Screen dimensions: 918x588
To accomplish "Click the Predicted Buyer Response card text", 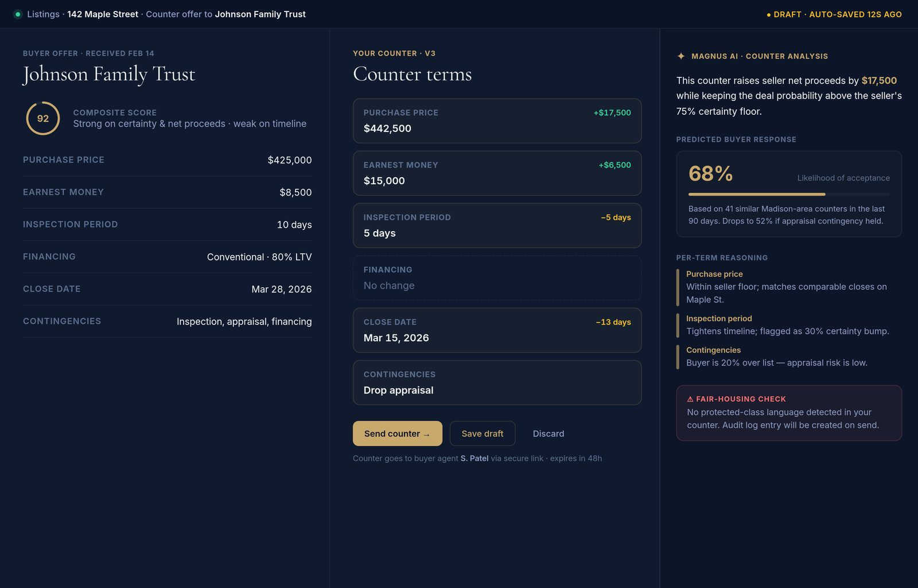I will tap(787, 215).
